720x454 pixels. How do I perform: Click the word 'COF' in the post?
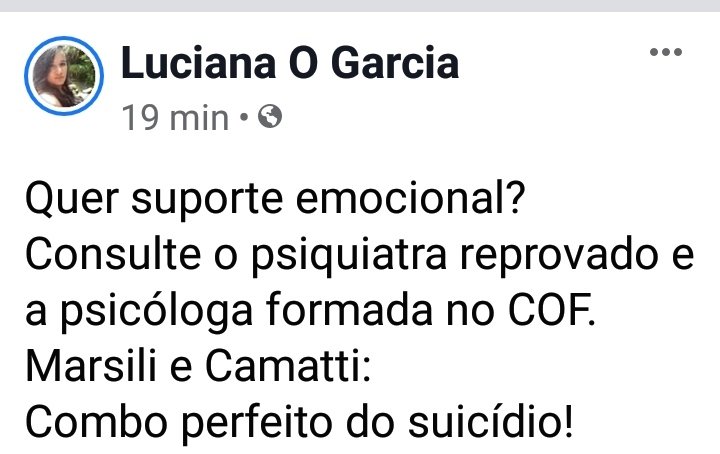pyautogui.click(x=548, y=310)
